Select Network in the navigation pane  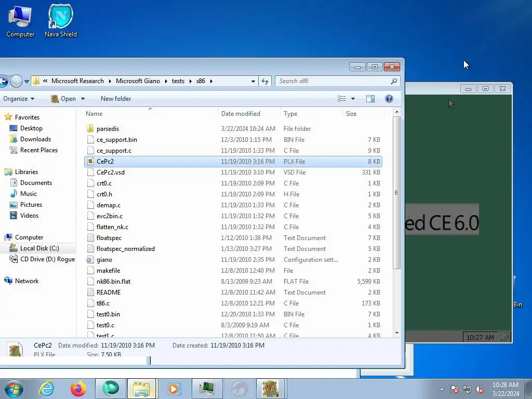click(26, 281)
